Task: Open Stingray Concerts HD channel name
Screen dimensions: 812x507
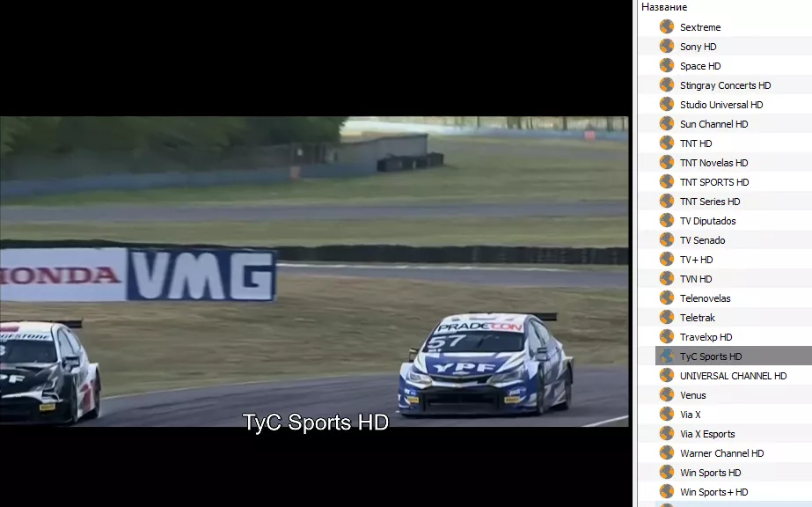Action: (x=725, y=85)
